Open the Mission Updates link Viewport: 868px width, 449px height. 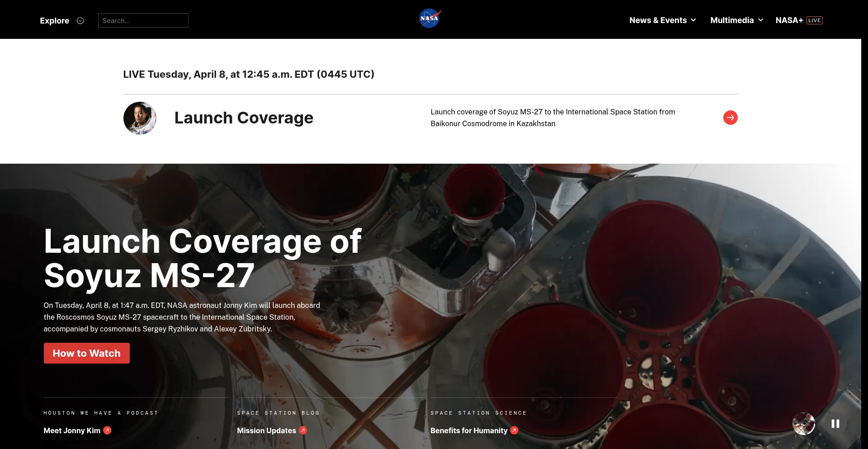point(266,430)
